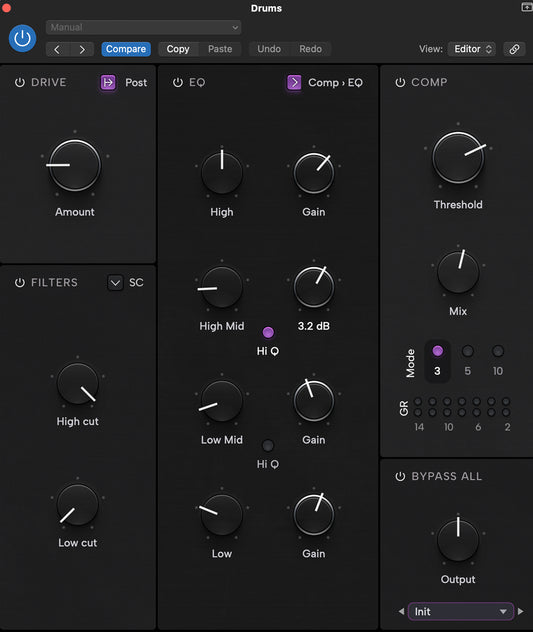Image resolution: width=533 pixels, height=632 pixels.
Task: Enable the Low Mid Hi Q toggle
Action: click(x=268, y=445)
